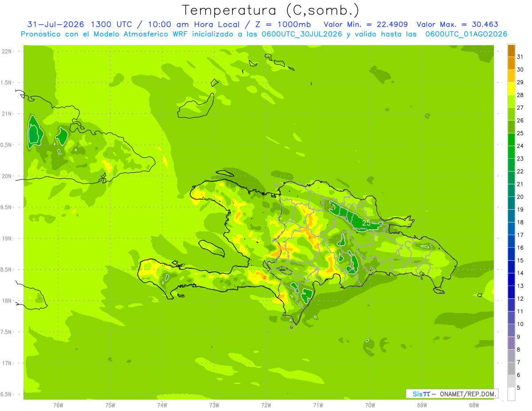Image resolution: width=532 pixels, height=411 pixels.
Task: Select the "Valor Min. = 22.4909" readout
Action: coord(366,24)
